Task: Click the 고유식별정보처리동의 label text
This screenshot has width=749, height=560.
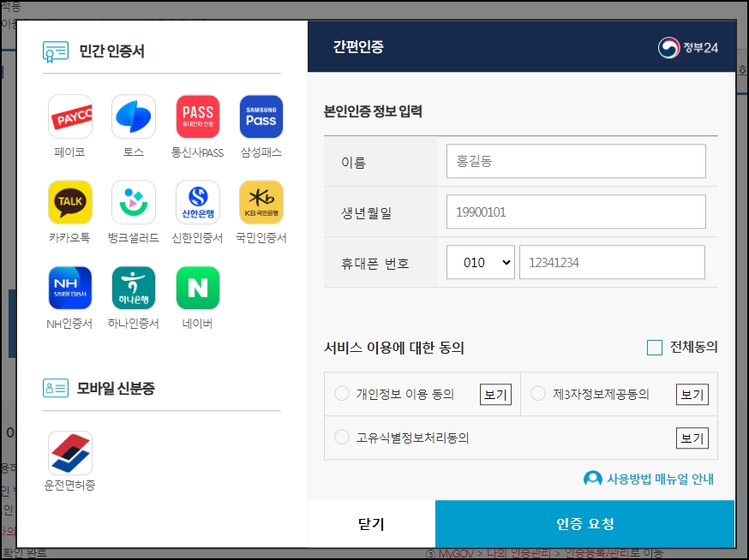Action: [412, 438]
